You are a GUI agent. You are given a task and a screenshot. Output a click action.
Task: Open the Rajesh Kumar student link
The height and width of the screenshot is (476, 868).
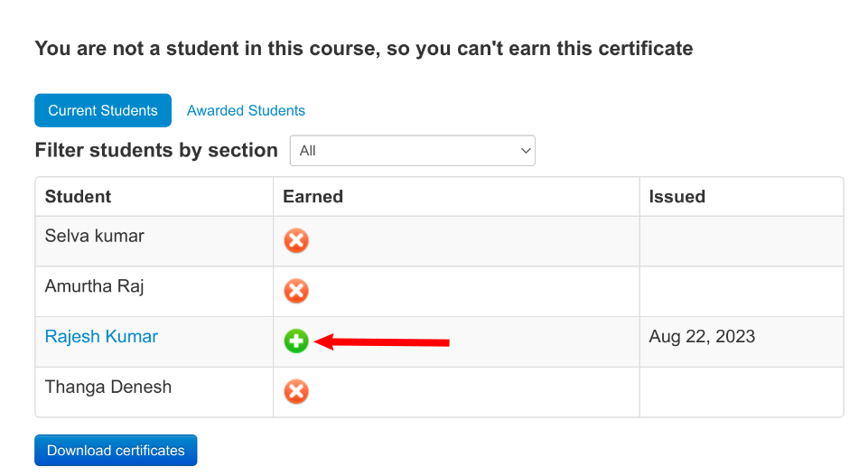coord(101,337)
